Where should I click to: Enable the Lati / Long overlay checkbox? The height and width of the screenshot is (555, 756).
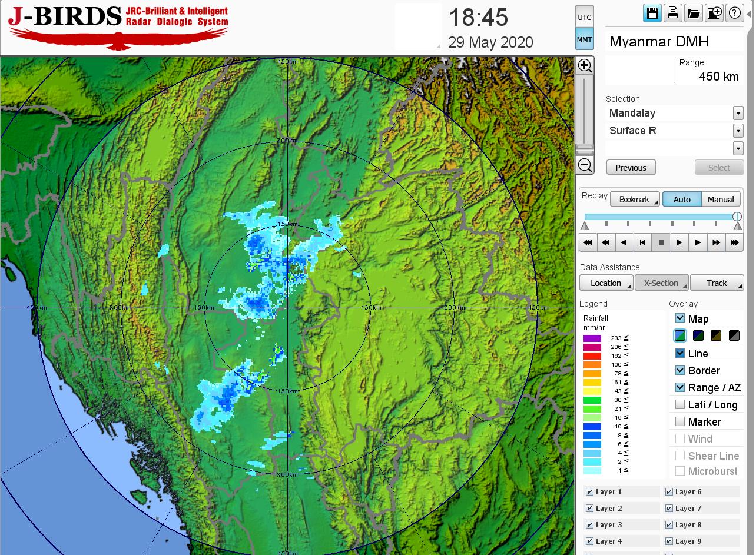tap(680, 404)
